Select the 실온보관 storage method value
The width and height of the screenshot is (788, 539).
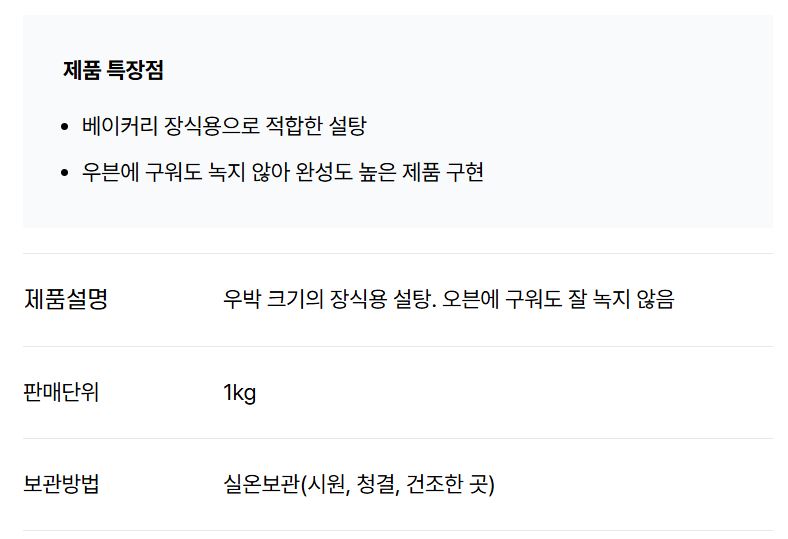(359, 484)
